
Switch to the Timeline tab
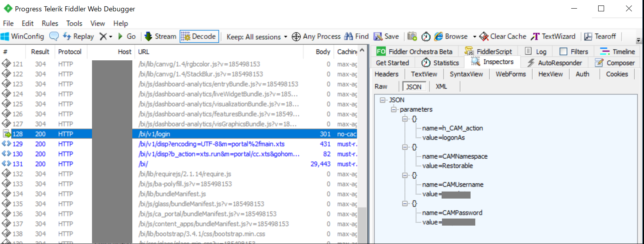tap(617, 52)
